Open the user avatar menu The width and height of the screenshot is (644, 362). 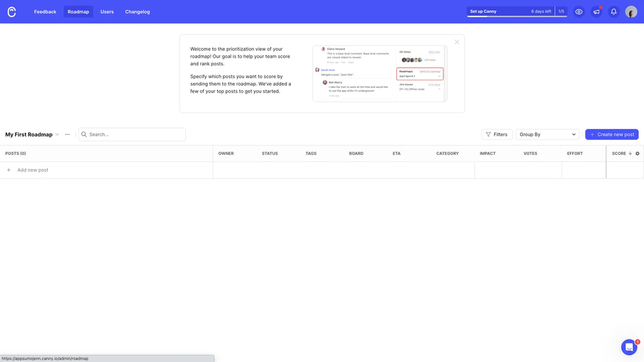[631, 12]
